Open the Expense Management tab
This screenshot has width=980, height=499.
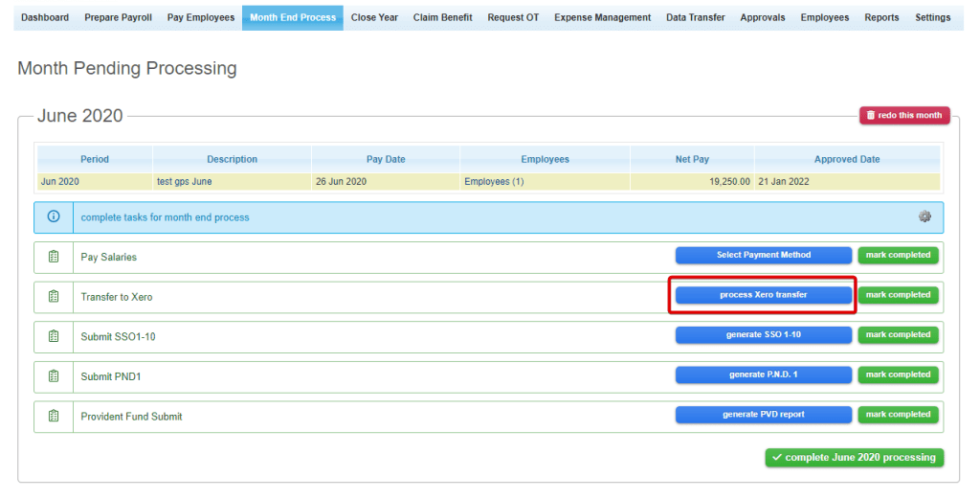(x=603, y=17)
